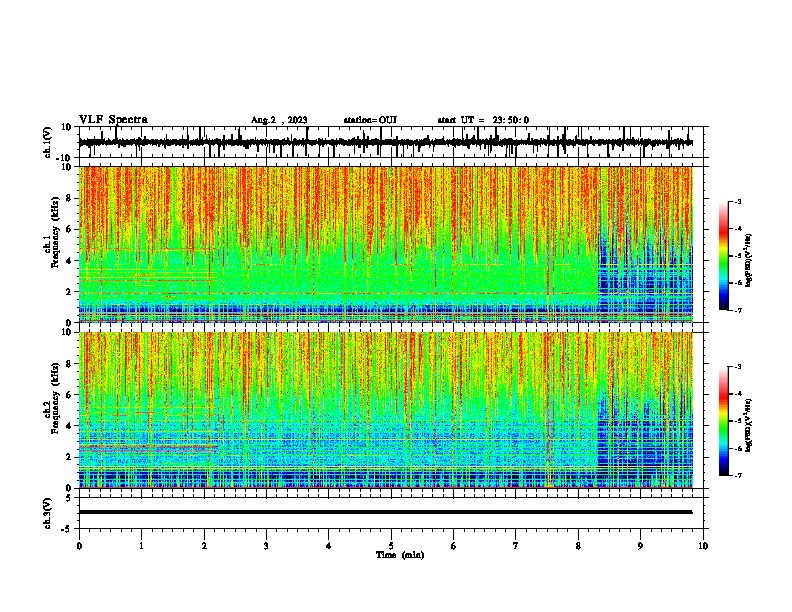
Task: Click the "7" tick on the time axis
Action: 516,546
